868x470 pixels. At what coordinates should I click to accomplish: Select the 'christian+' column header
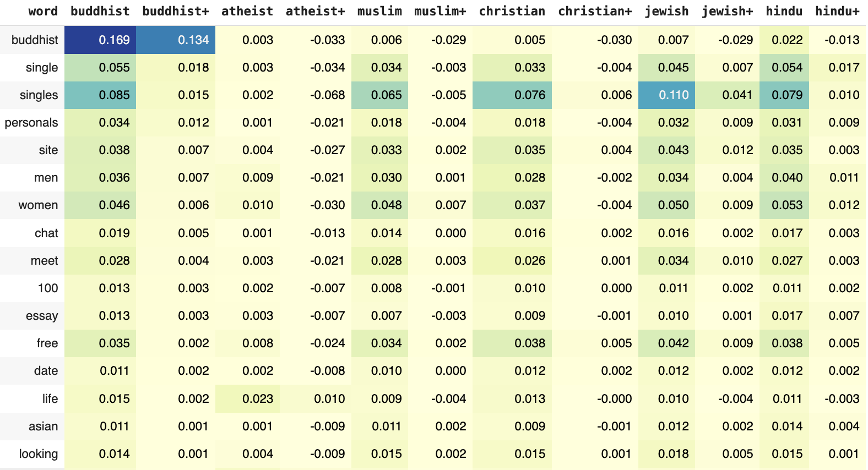tap(595, 11)
